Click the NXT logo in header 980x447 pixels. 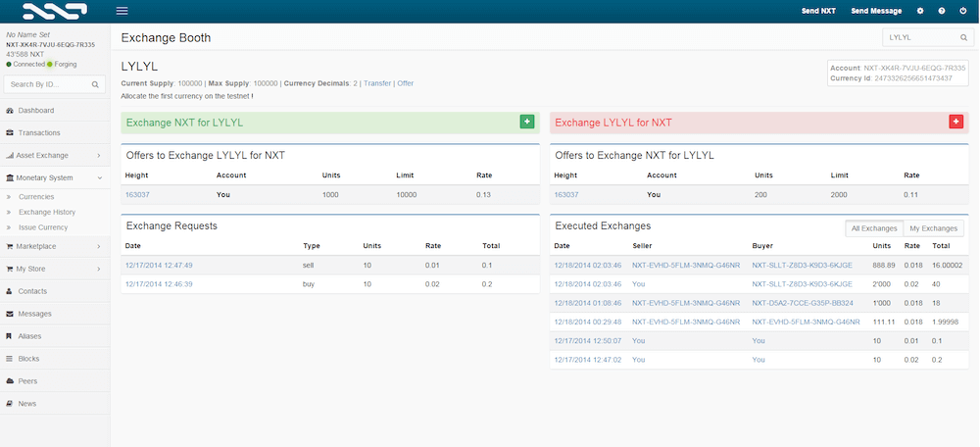click(54, 11)
